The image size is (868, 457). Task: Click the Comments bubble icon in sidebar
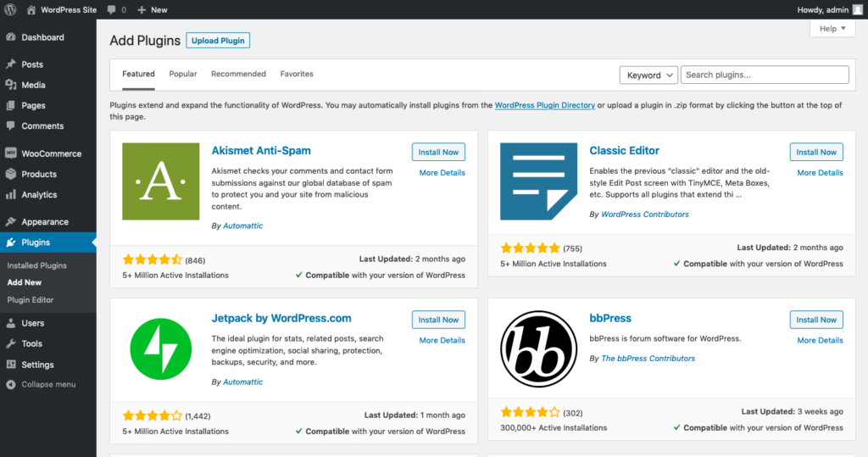click(10, 125)
